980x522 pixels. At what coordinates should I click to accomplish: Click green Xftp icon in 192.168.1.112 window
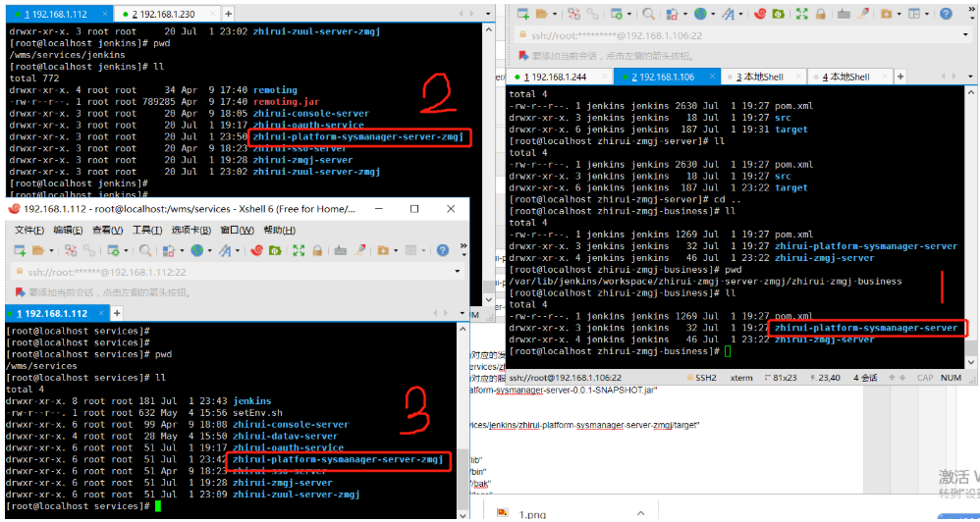pyautogui.click(x=274, y=250)
